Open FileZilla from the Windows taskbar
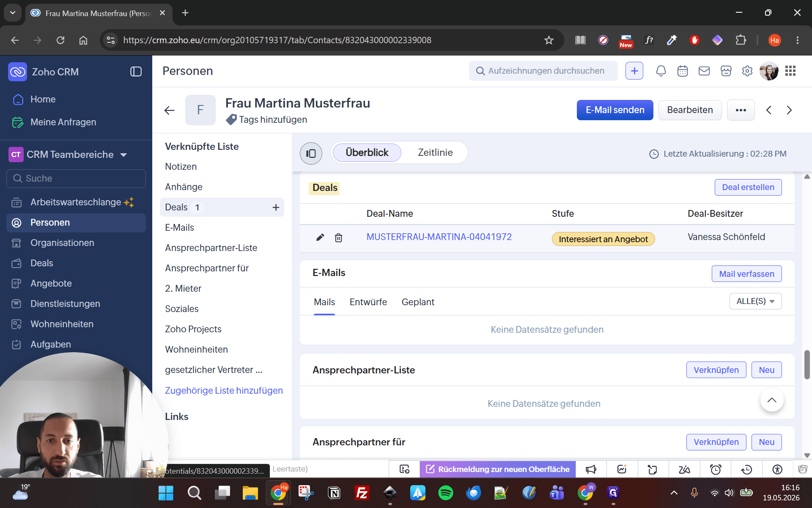Screen dimensions: 812x508 [362, 493]
